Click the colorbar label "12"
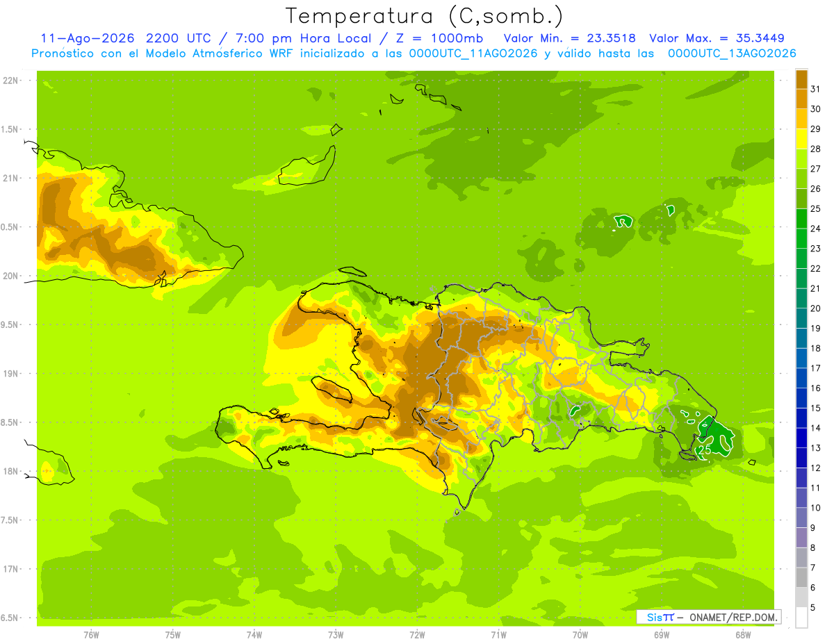834x644 pixels. [x=816, y=468]
